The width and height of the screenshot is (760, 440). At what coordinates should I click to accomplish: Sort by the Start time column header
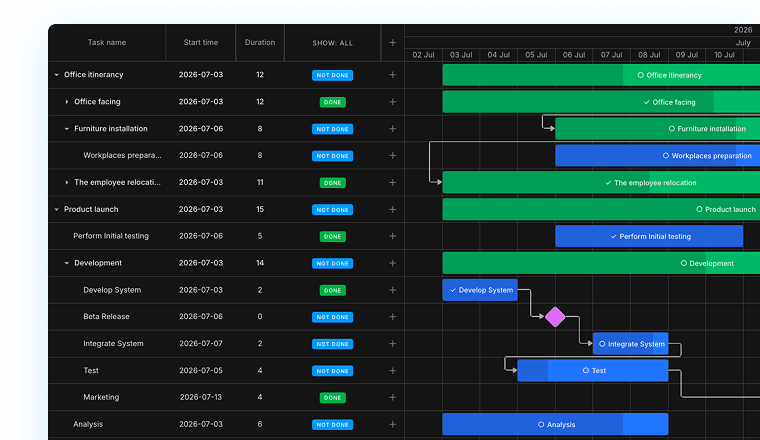(x=201, y=43)
